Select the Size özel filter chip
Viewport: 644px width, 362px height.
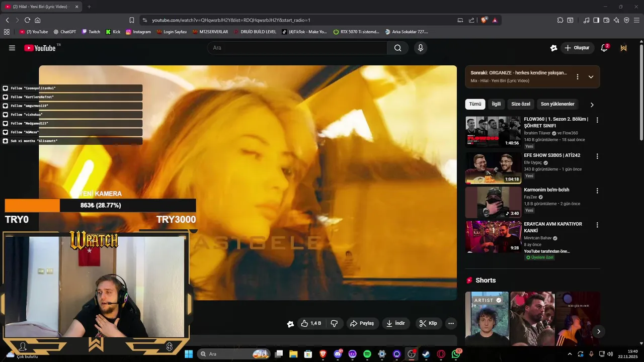click(x=521, y=104)
